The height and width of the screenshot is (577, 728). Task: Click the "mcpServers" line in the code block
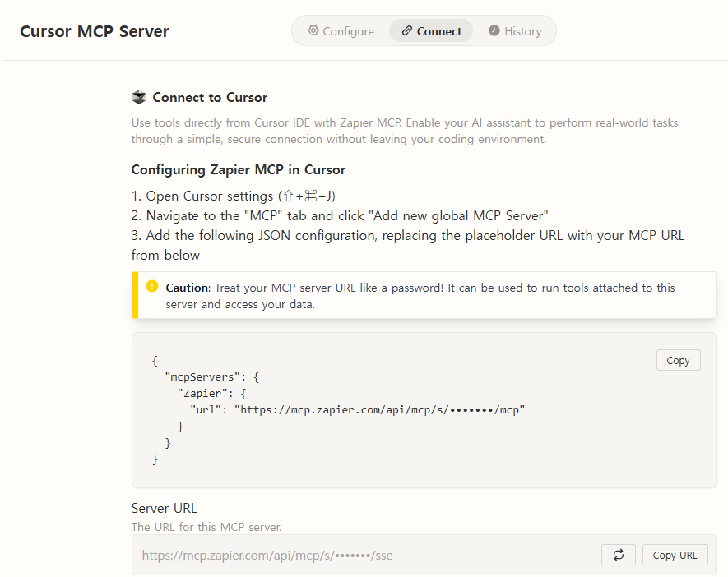[x=212, y=376]
